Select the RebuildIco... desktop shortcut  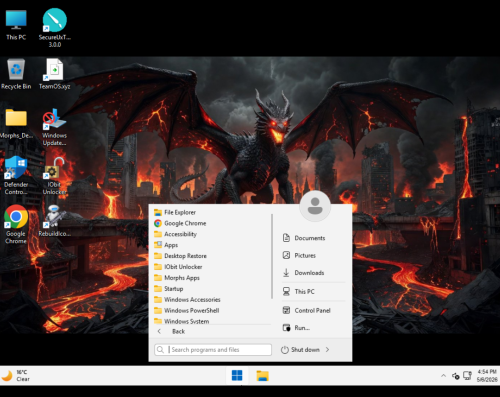(x=54, y=221)
